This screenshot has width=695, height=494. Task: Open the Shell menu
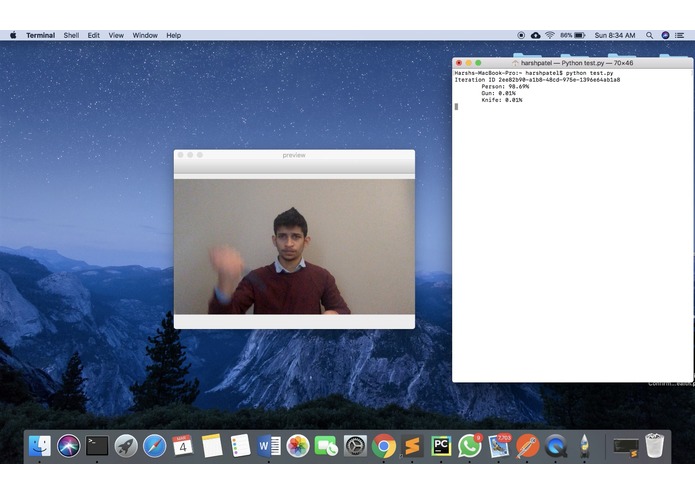tap(71, 35)
